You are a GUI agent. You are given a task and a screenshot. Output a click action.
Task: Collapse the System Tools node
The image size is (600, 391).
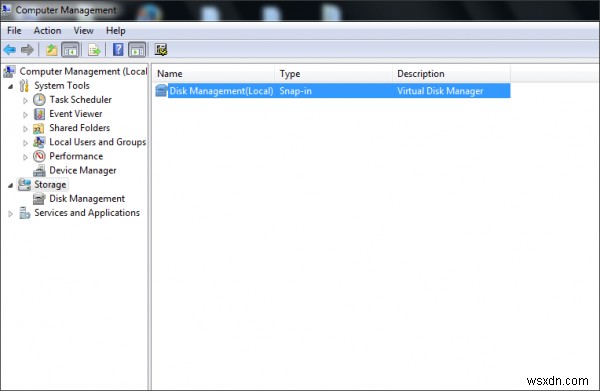(x=11, y=86)
